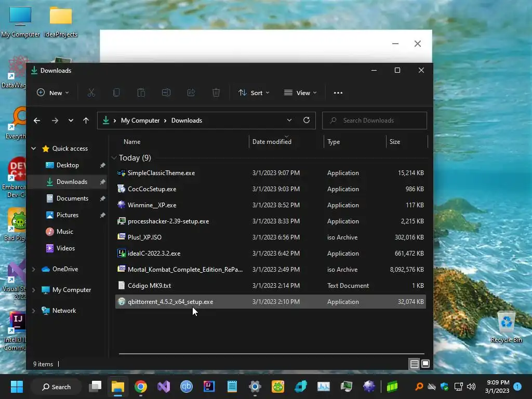Image resolution: width=532 pixels, height=399 pixels.
Task: Open the IdeaProjects folder on the desktop
Action: pos(61,21)
